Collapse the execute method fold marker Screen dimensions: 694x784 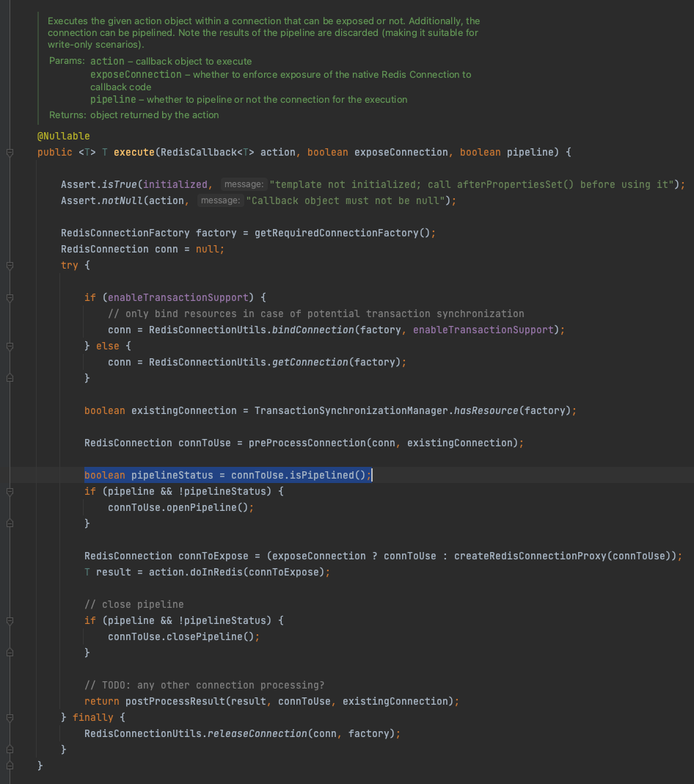click(x=10, y=153)
